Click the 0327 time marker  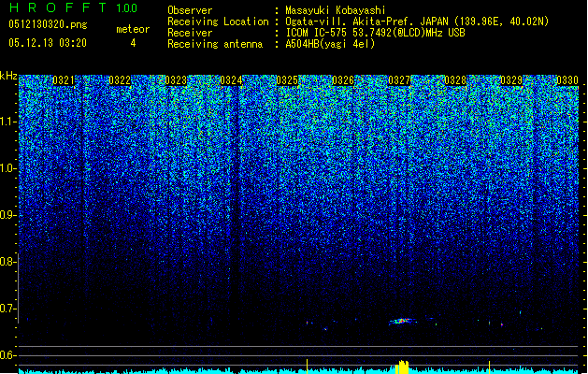[x=399, y=80]
